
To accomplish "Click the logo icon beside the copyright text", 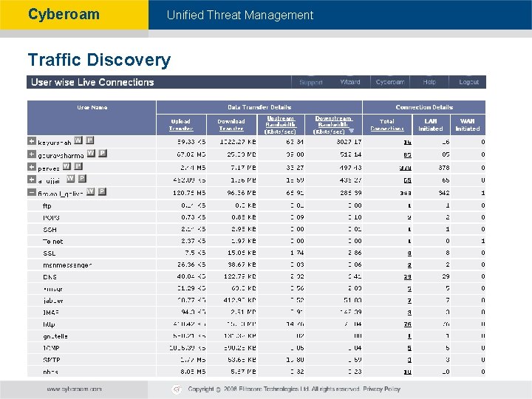I will click(177, 389).
